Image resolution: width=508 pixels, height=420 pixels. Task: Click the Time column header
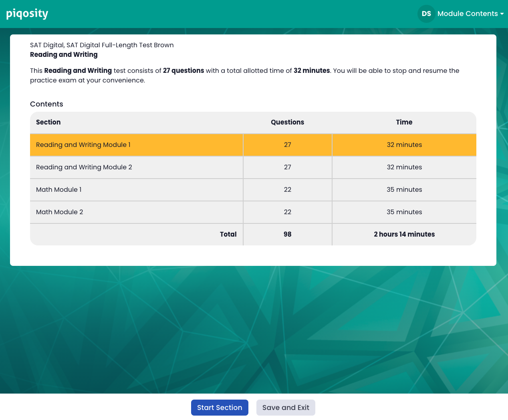404,122
